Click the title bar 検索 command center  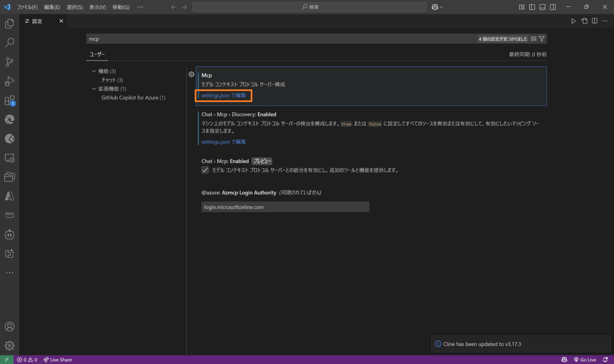pos(310,7)
